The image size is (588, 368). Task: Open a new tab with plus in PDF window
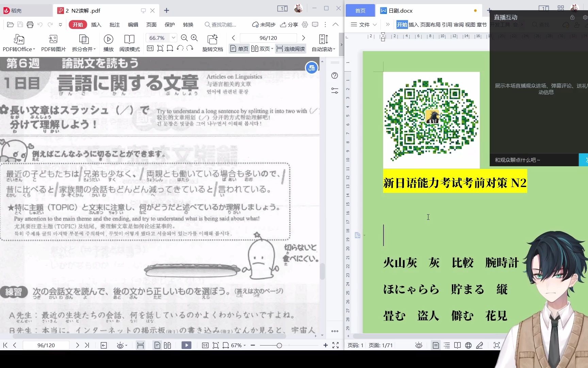tap(166, 11)
